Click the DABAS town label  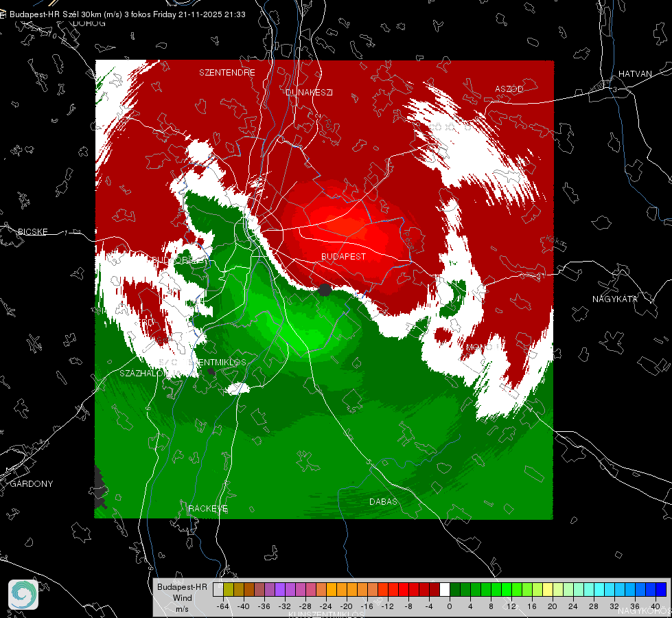click(383, 501)
